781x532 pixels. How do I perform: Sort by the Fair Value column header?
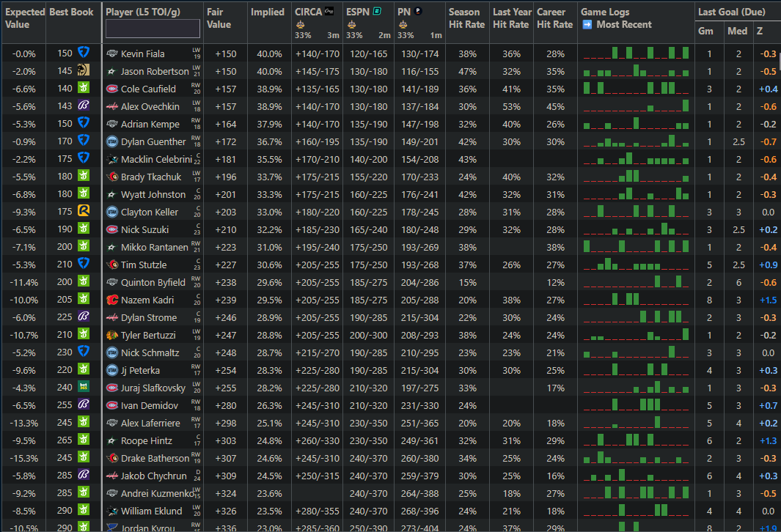[219, 18]
